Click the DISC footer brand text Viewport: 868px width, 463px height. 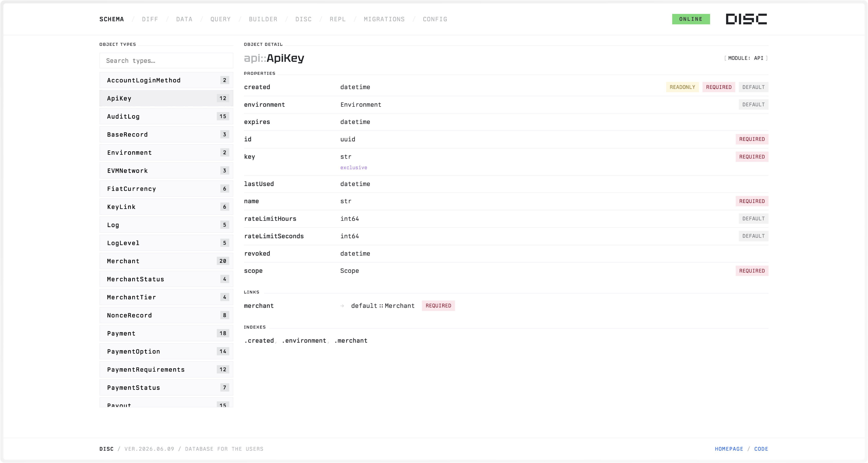point(106,449)
